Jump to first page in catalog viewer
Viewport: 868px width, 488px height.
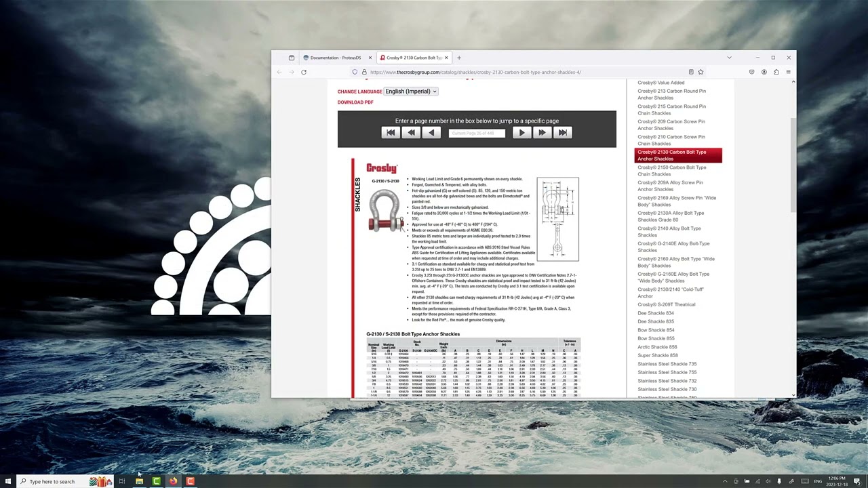pyautogui.click(x=391, y=133)
